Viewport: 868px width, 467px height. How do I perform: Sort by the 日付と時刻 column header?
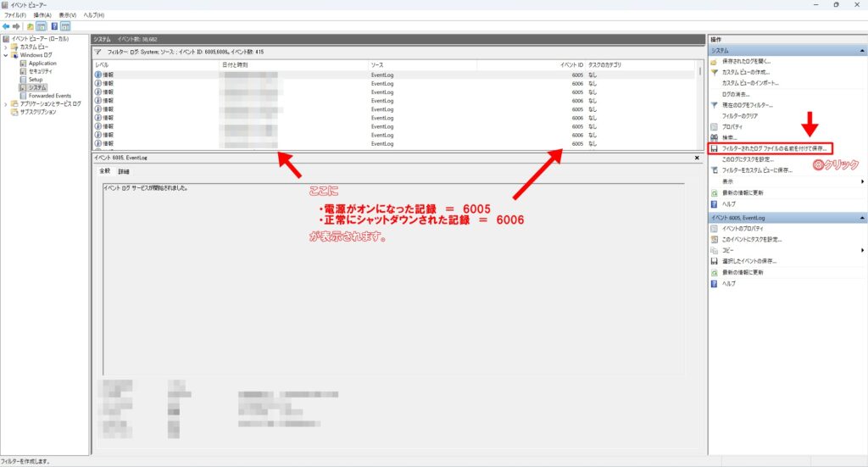tap(294, 64)
